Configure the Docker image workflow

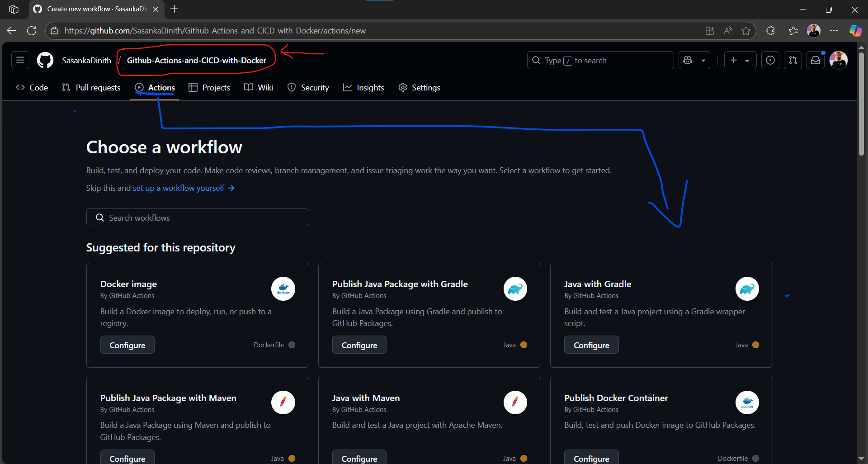[x=127, y=345]
